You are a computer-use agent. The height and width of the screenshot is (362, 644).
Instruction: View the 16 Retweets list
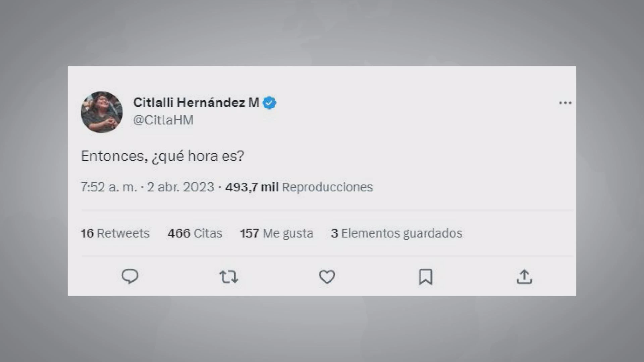point(115,233)
